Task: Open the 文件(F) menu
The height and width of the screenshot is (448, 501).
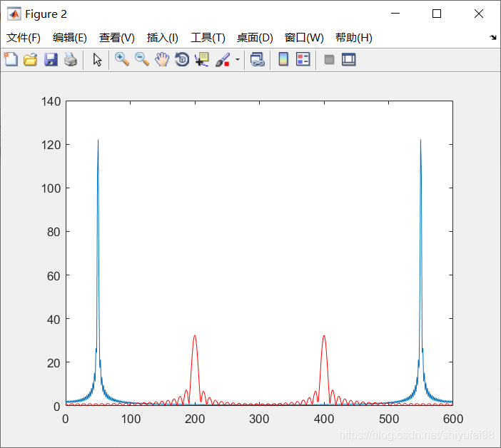Action: pos(24,38)
